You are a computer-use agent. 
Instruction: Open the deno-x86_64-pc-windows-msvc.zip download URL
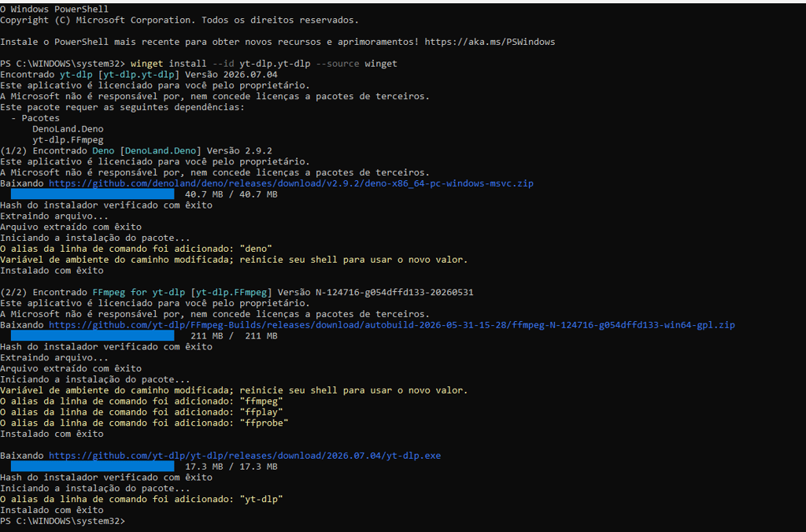pos(291,183)
